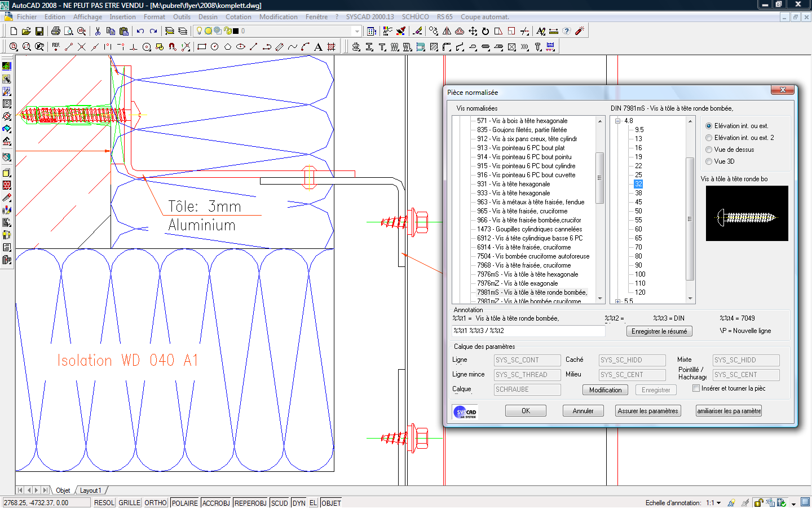The height and width of the screenshot is (508, 812).
Task: Select the Text tool (letter A icon)
Action: coord(318,47)
